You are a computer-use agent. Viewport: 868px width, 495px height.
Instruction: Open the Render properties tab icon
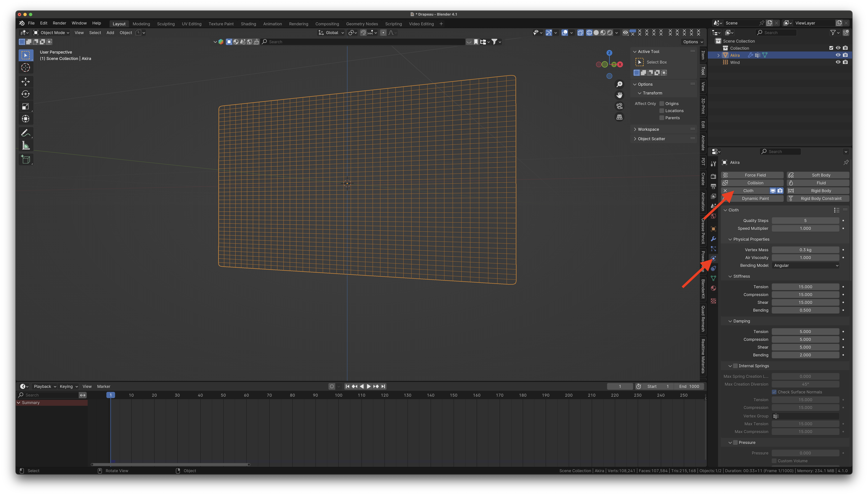(x=713, y=176)
